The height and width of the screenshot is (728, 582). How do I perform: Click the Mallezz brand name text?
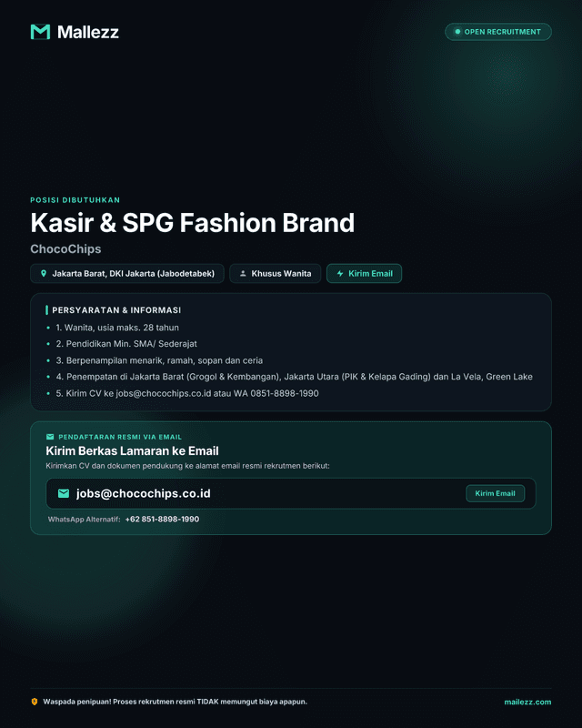pos(87,32)
